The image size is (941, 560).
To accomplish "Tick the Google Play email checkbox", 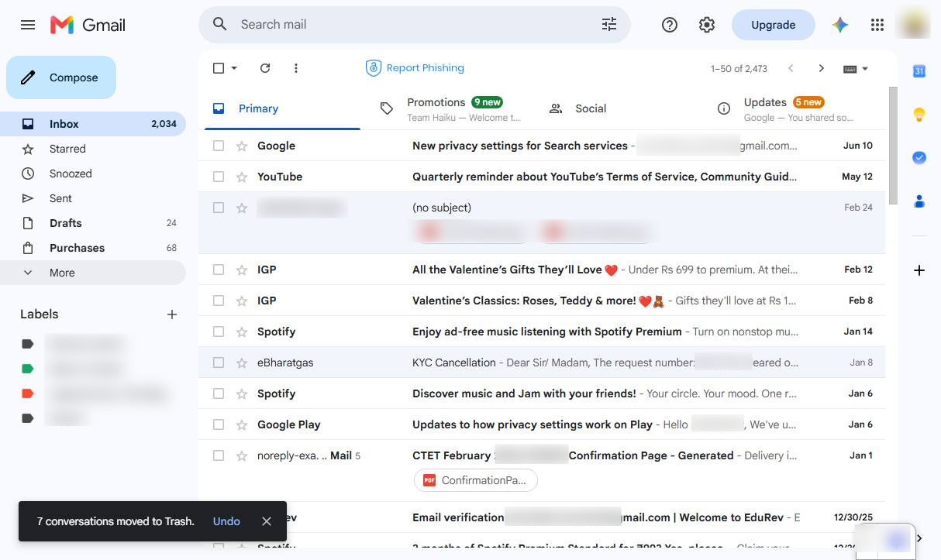I will (x=219, y=424).
